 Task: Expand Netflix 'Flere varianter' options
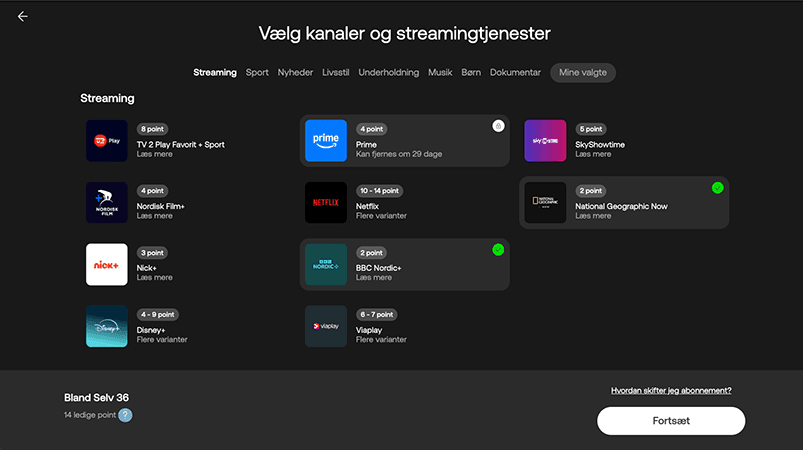[381, 216]
